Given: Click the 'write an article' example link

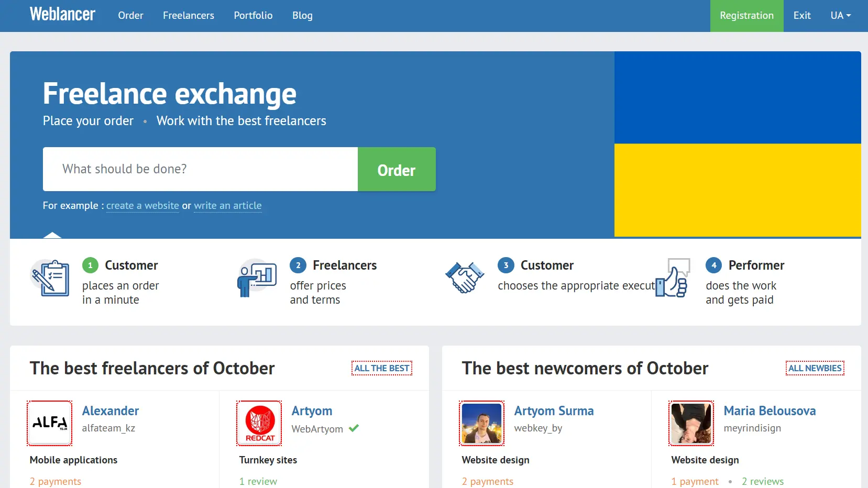Looking at the screenshot, I should [x=228, y=206].
